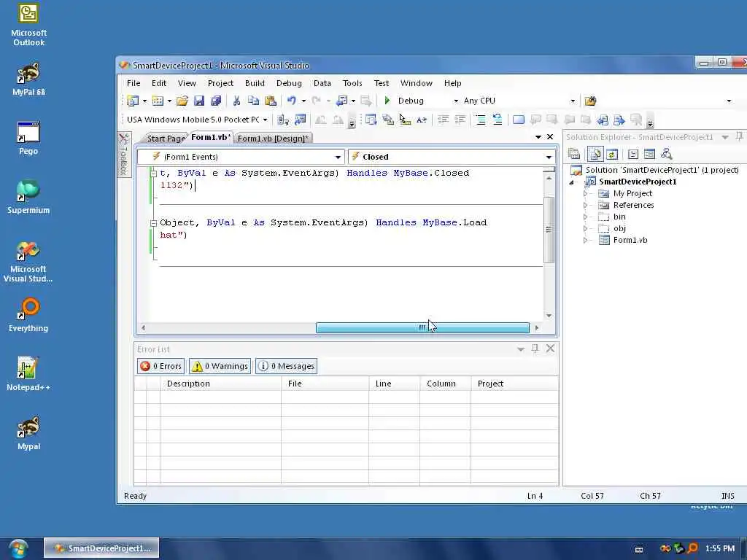Switch to the Form1.vb [Design] tab
747x560 pixels.
273,138
